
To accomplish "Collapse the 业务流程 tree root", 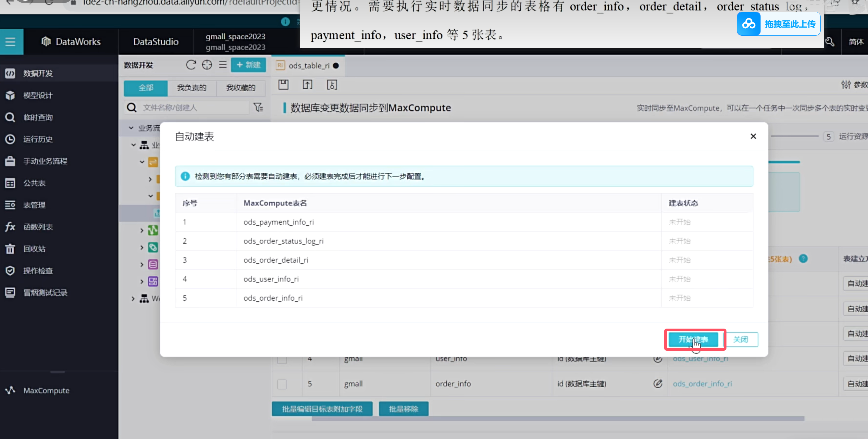I will pyautogui.click(x=131, y=128).
